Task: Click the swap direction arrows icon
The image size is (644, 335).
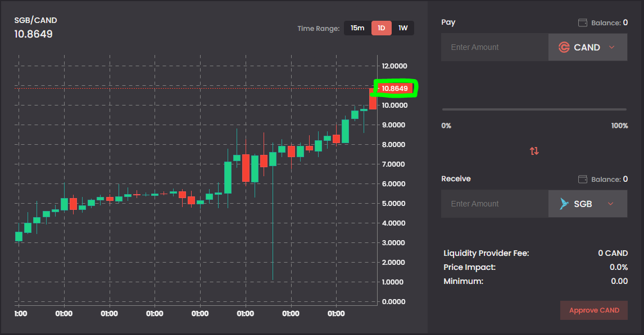Action: tap(534, 151)
